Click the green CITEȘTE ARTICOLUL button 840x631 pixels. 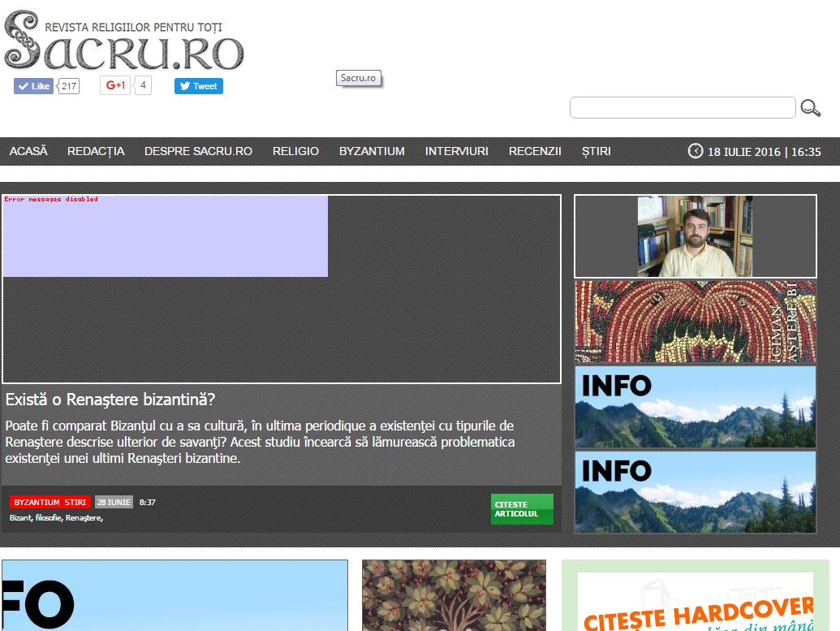pyautogui.click(x=522, y=509)
